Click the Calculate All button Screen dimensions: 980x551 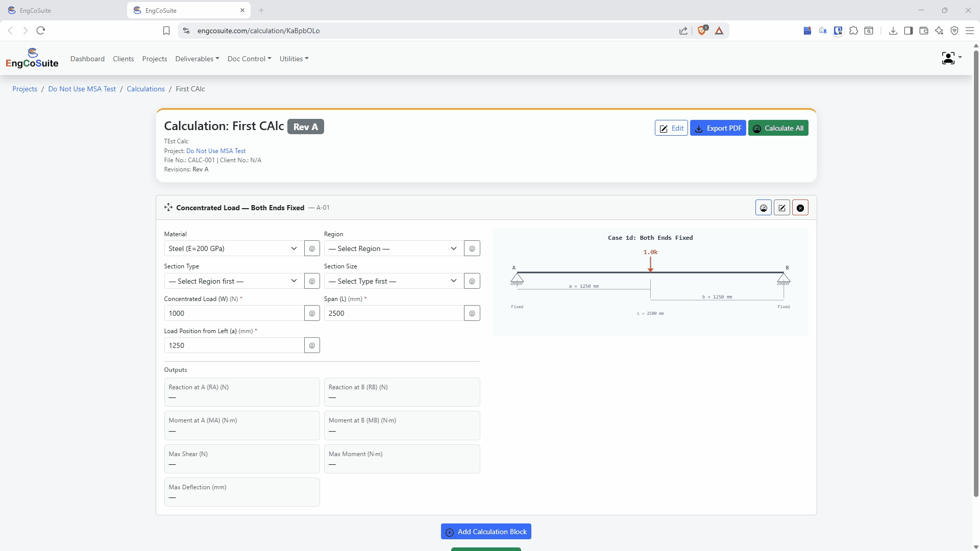coord(778,128)
